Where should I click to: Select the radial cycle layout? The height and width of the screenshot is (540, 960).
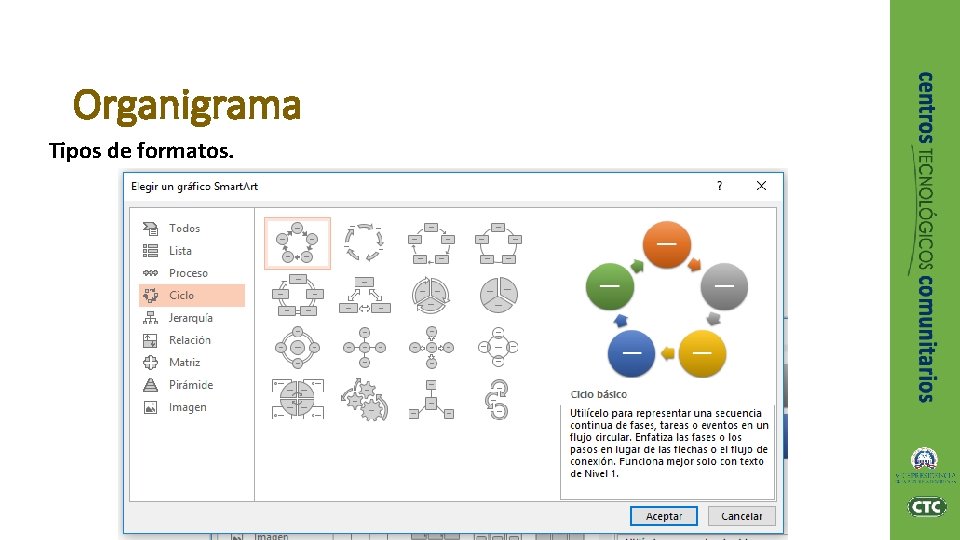(x=298, y=347)
